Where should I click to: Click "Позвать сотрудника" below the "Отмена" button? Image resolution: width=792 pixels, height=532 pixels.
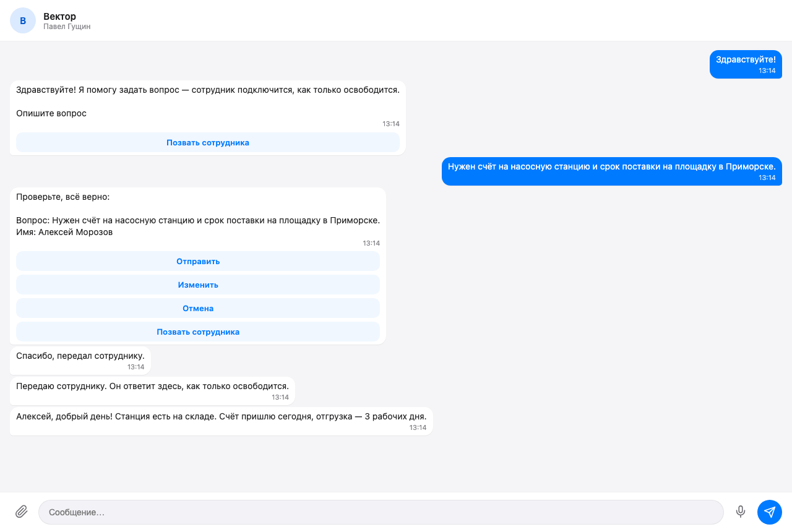198,332
